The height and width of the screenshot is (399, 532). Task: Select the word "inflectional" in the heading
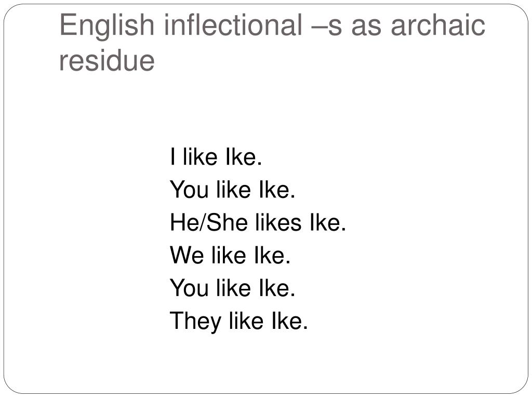pyautogui.click(x=233, y=25)
